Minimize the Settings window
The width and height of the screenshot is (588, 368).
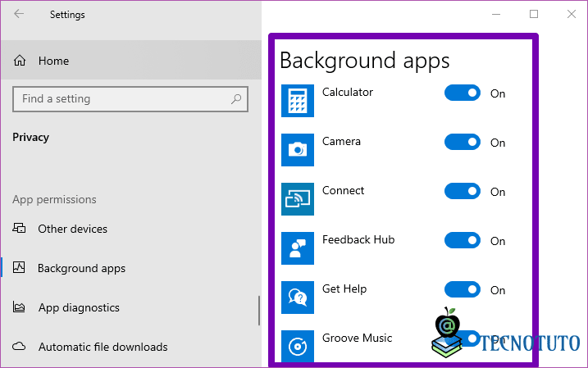pyautogui.click(x=496, y=14)
